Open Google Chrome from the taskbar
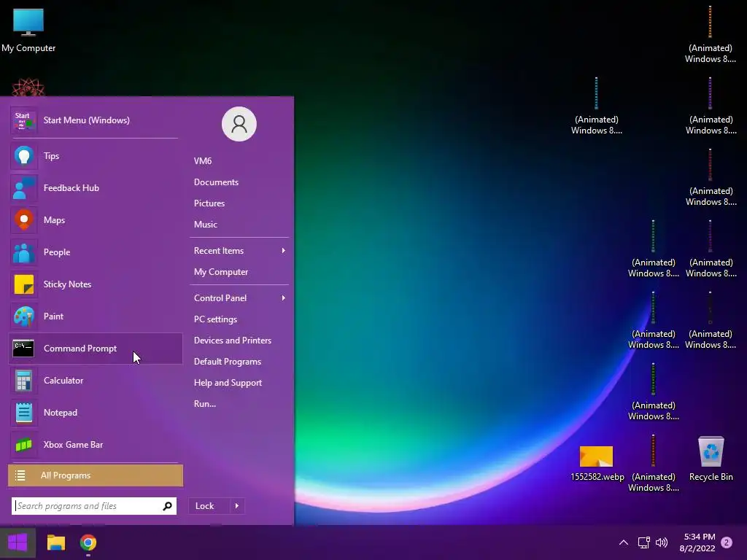 88,542
